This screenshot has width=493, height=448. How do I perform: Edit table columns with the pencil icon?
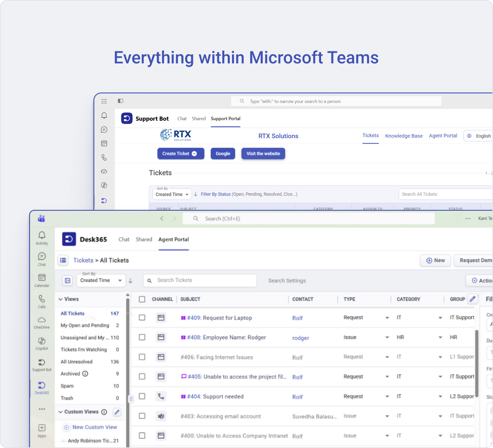click(472, 299)
